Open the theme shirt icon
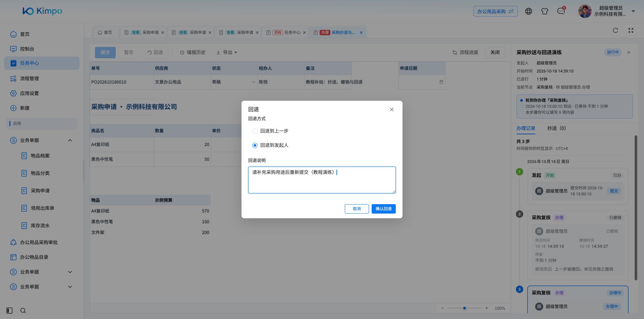The height and width of the screenshot is (319, 644). click(545, 11)
